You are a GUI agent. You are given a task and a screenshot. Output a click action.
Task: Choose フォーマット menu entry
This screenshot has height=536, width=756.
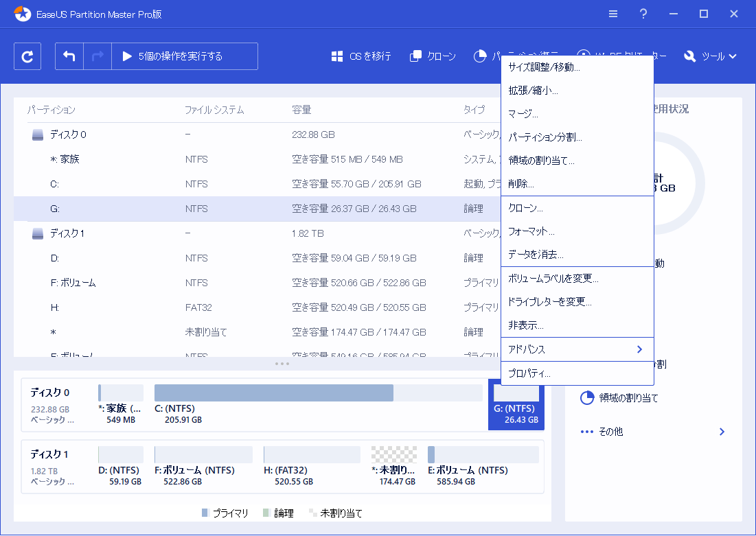577,231
